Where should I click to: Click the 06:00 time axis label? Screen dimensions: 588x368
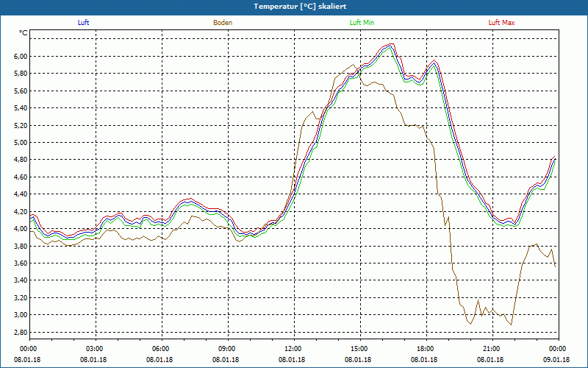(162, 349)
